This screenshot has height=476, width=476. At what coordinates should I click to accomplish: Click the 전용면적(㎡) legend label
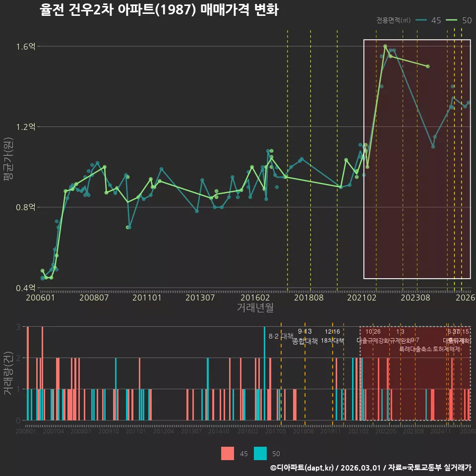click(393, 20)
